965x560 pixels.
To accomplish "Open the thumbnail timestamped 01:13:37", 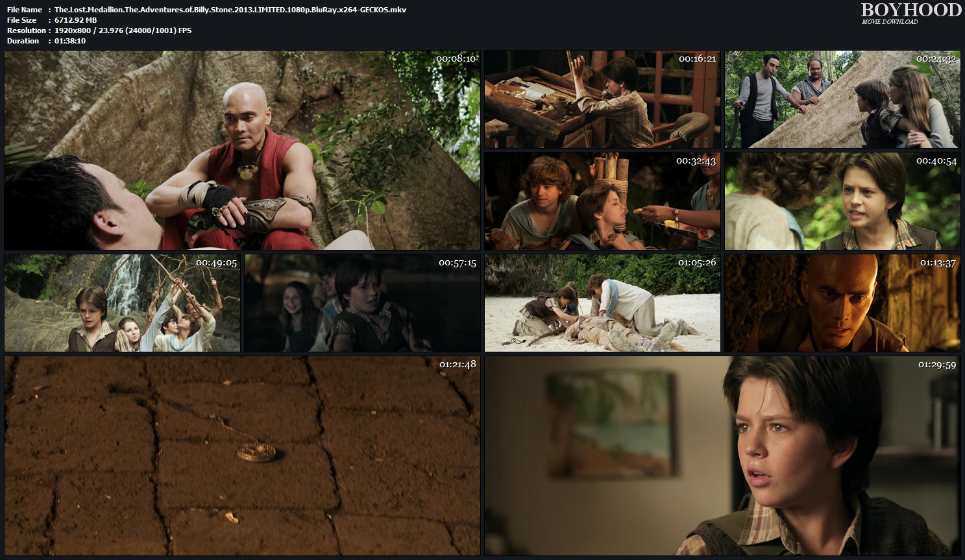I will [842, 303].
